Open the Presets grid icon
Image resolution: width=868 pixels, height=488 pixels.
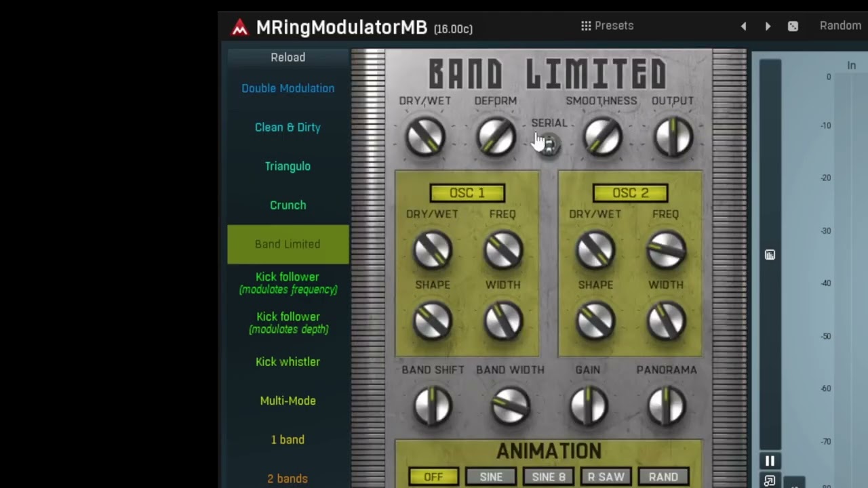[586, 26]
